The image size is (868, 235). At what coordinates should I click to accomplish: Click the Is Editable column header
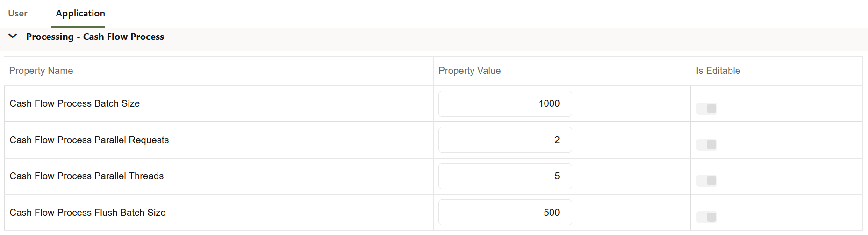tap(718, 71)
